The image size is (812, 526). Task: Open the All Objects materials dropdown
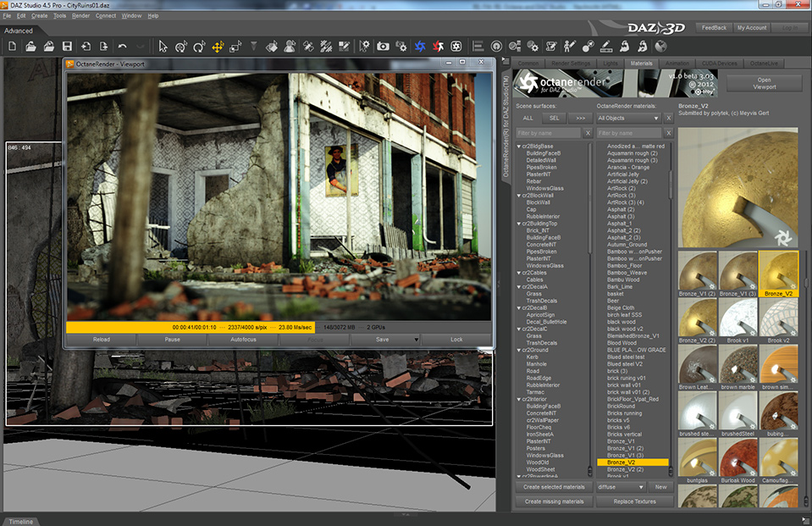(x=628, y=119)
